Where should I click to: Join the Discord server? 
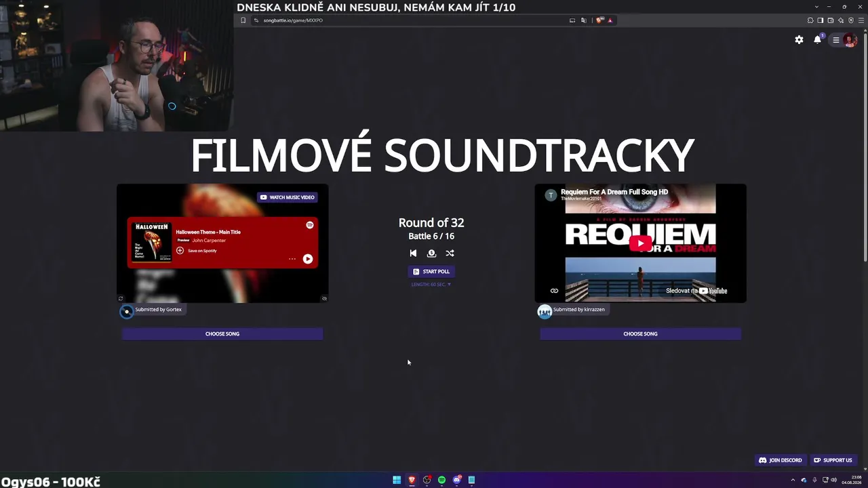[x=781, y=460]
